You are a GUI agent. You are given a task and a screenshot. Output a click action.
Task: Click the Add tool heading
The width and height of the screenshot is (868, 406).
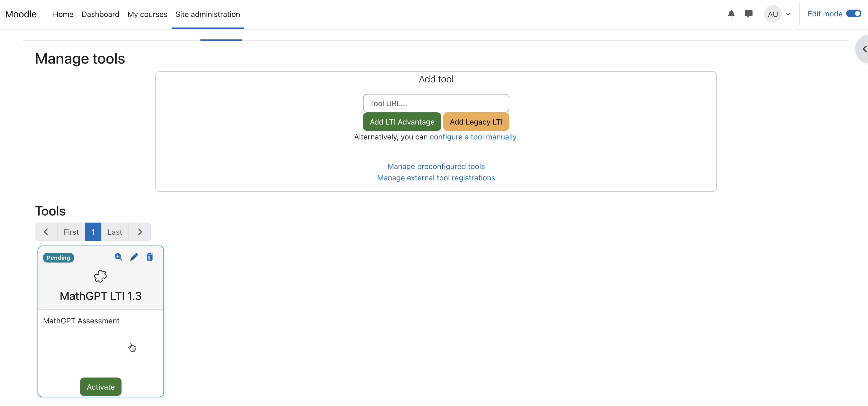[x=436, y=79]
